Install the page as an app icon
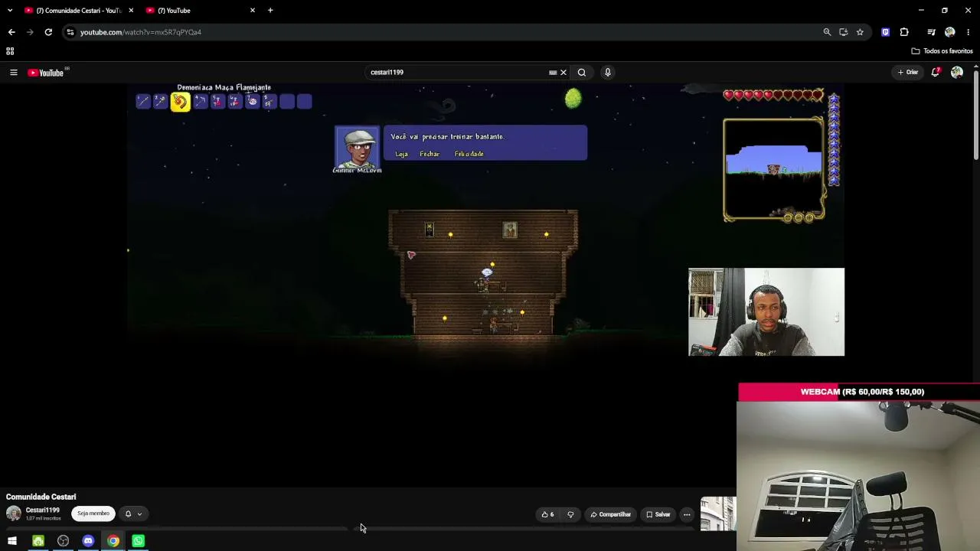980x551 pixels. point(844,32)
